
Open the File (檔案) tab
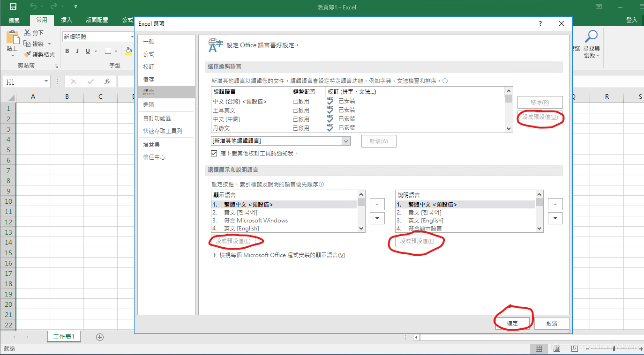point(14,20)
